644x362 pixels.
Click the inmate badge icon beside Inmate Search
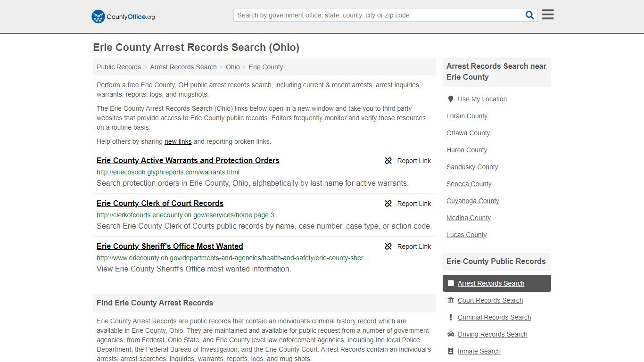point(451,351)
